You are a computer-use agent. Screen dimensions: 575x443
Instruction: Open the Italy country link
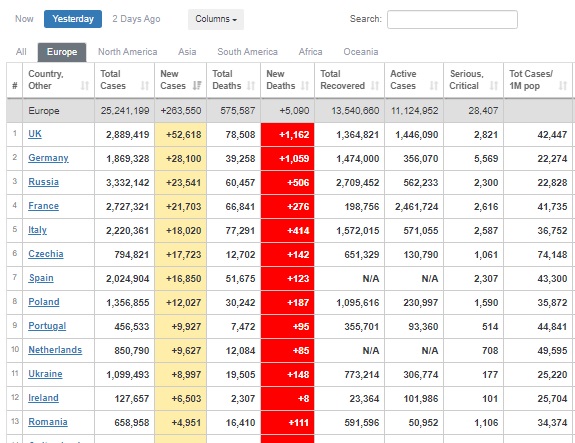(x=37, y=230)
